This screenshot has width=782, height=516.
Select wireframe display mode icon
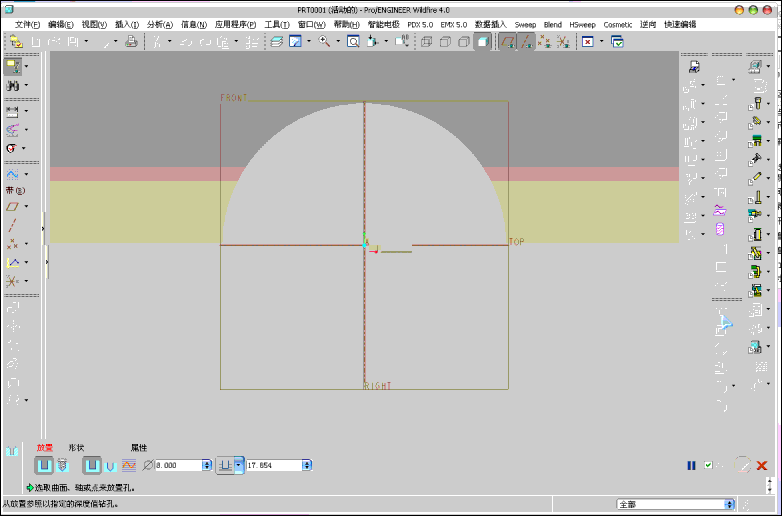(426, 42)
